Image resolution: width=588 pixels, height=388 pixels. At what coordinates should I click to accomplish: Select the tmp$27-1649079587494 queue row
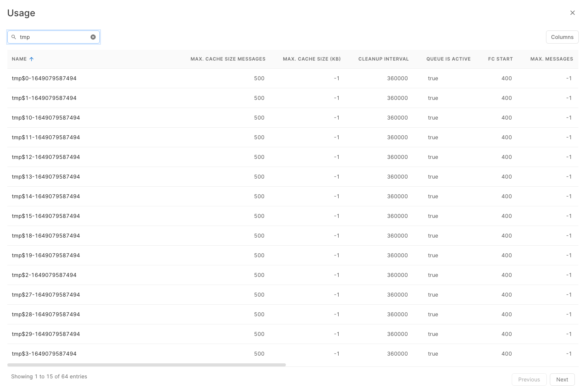[x=46, y=295]
